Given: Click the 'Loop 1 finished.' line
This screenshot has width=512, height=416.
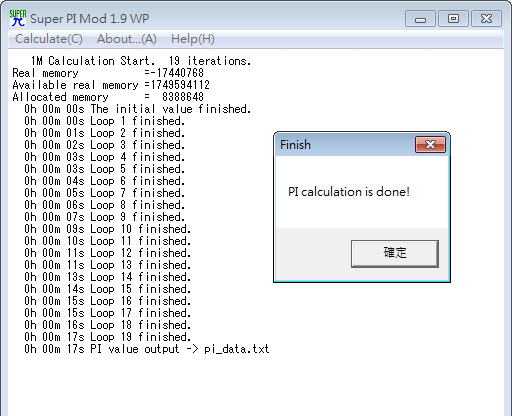Looking at the screenshot, I should 104,121.
